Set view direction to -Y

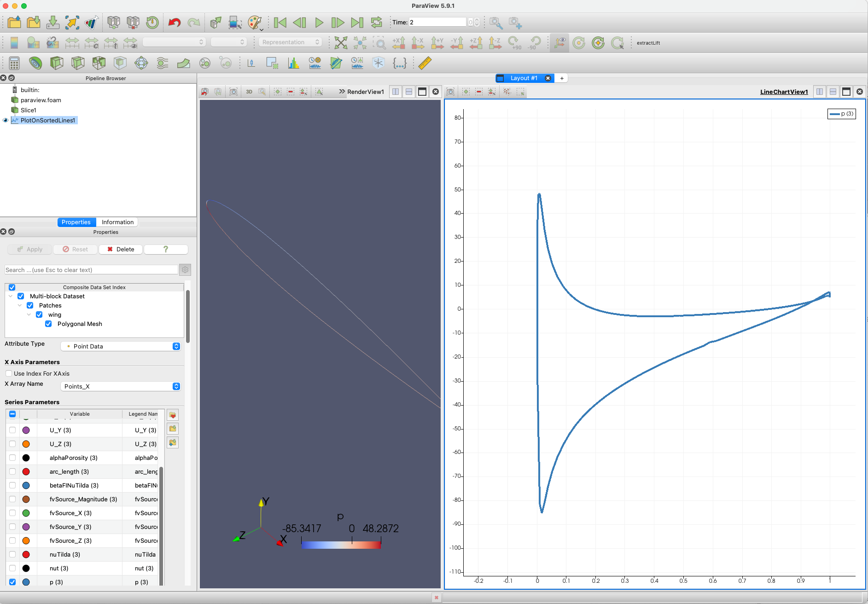pos(457,42)
